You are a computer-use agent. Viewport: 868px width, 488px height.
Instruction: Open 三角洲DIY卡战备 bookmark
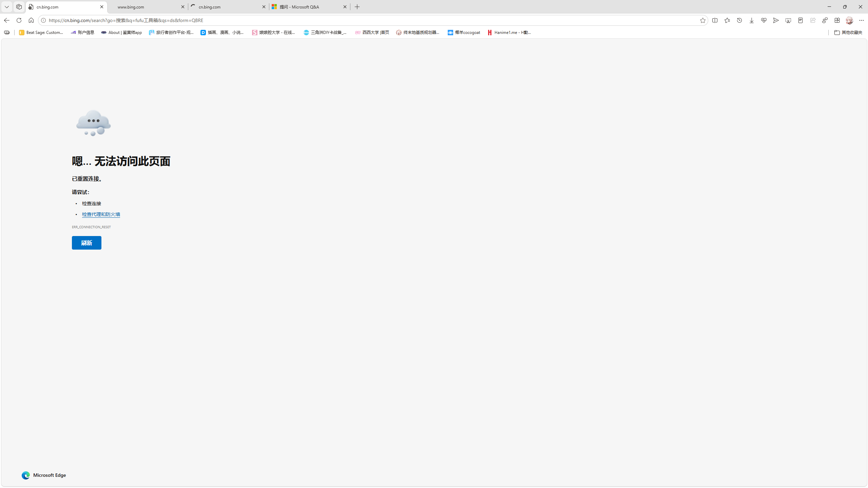pyautogui.click(x=325, y=33)
